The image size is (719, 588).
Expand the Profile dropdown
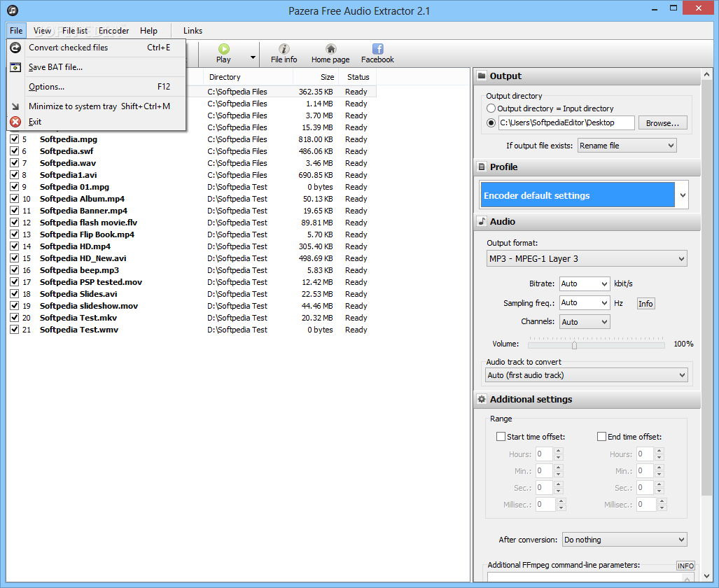pyautogui.click(x=683, y=195)
